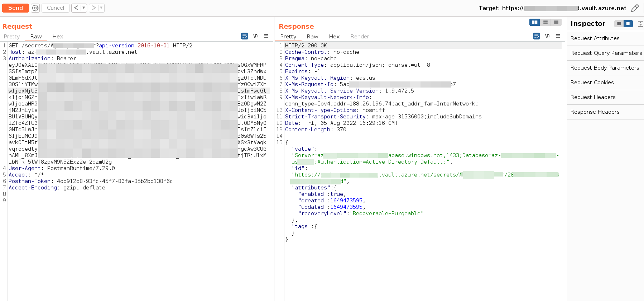This screenshot has height=301, width=644.
Task: Toggle \n non-printable characters in Response
Action: 547,36
